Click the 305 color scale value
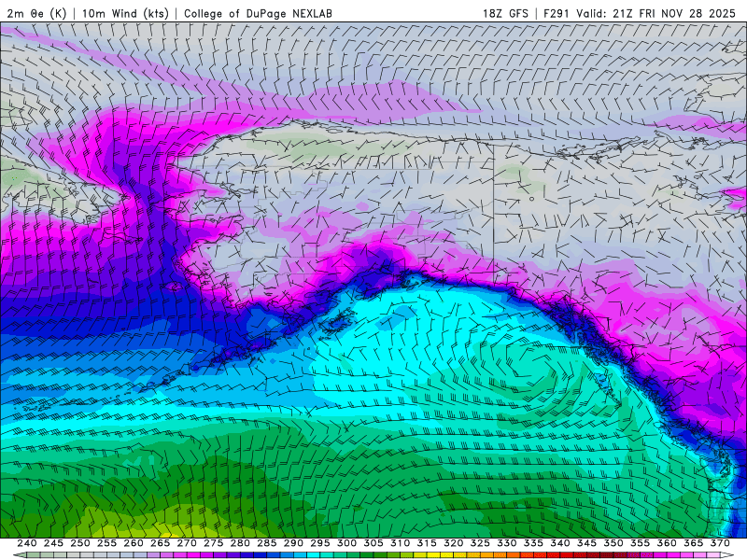This screenshot has height=560, width=747. click(x=373, y=543)
